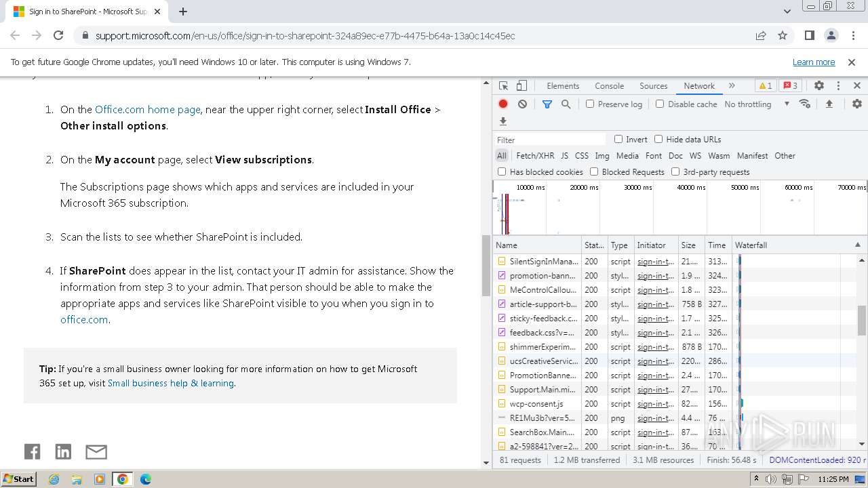
Task: Filter requests by Img type
Action: (x=602, y=155)
